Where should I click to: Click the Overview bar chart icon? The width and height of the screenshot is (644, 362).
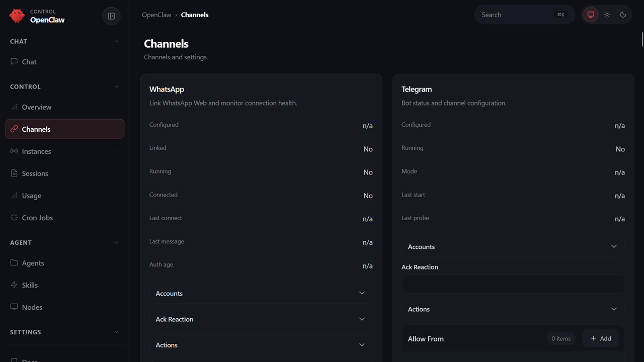tap(14, 107)
